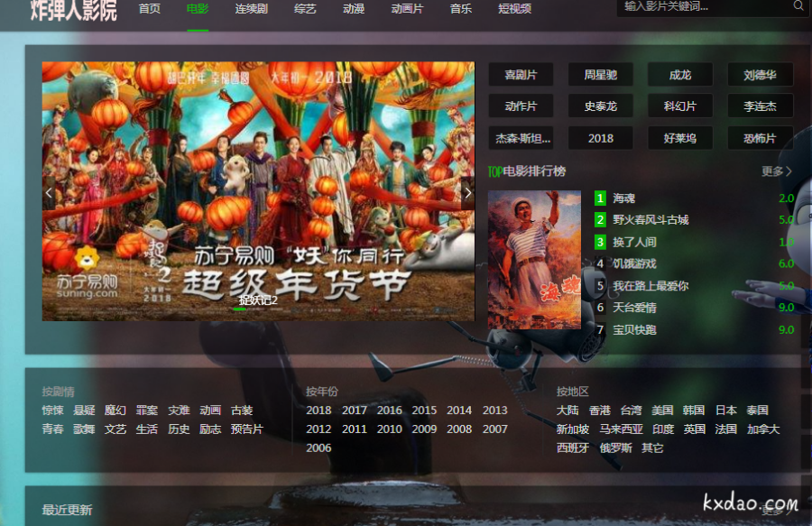Click the 炸弹人影院 site logo
The image size is (812, 526).
74,10
